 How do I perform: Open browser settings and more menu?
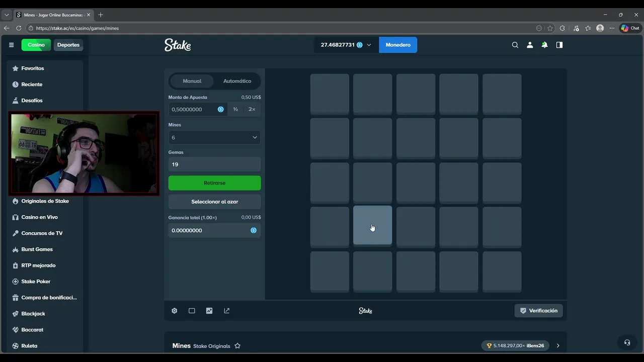[x=612, y=28]
